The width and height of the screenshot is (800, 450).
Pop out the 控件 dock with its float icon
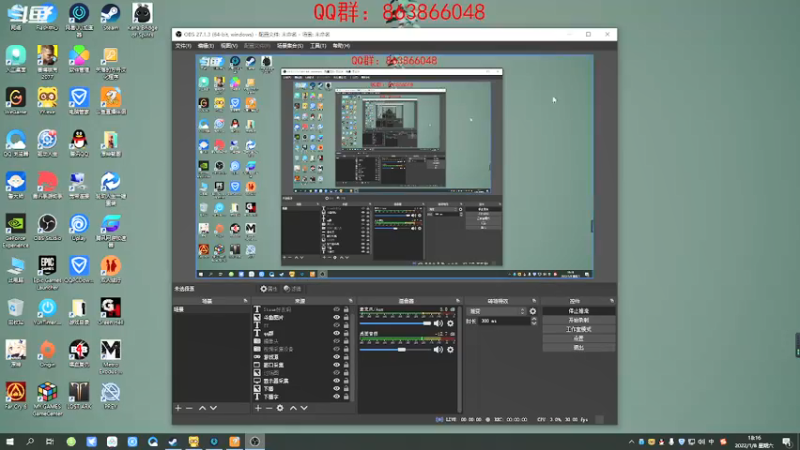611,301
